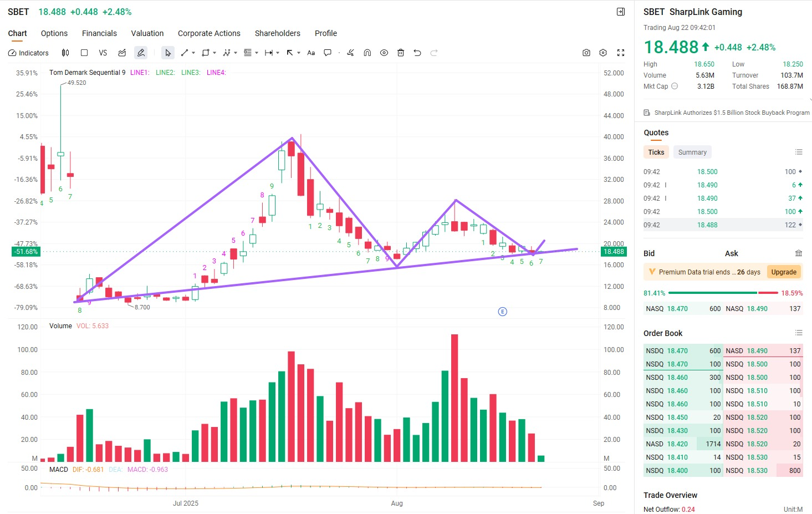Expand the measure tool options arrow
The image size is (812, 514).
point(278,53)
